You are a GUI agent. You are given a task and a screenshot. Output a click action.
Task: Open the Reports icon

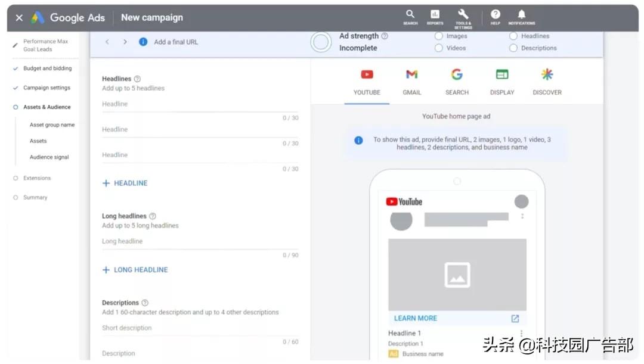435,17
